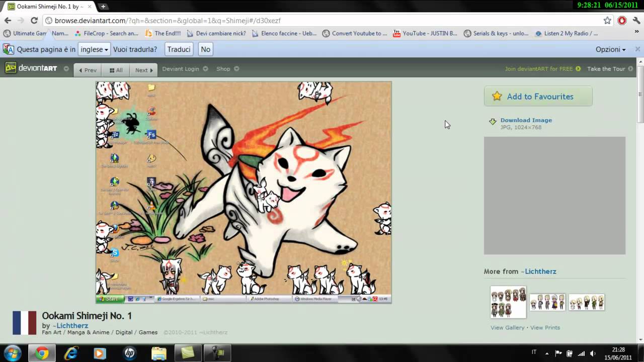Viewport: 644px width, 362px height.
Task: Open the Elenco faccine bookmark
Action: click(x=284, y=33)
